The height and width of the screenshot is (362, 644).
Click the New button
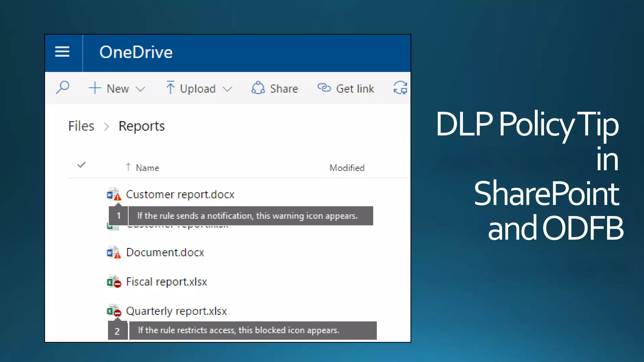pyautogui.click(x=117, y=89)
